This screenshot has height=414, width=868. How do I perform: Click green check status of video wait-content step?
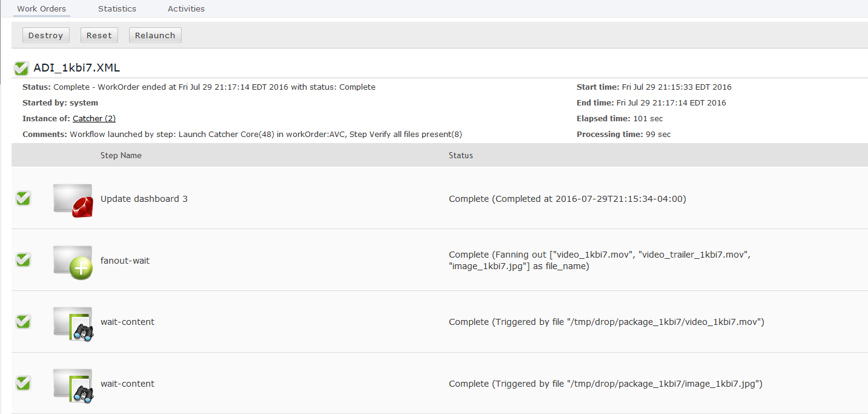(x=23, y=322)
